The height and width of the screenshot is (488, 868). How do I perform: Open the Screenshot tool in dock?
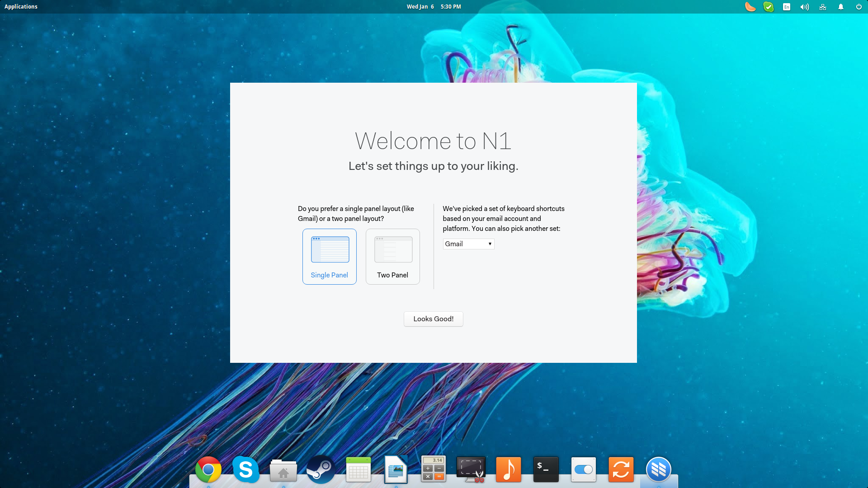[x=471, y=470]
